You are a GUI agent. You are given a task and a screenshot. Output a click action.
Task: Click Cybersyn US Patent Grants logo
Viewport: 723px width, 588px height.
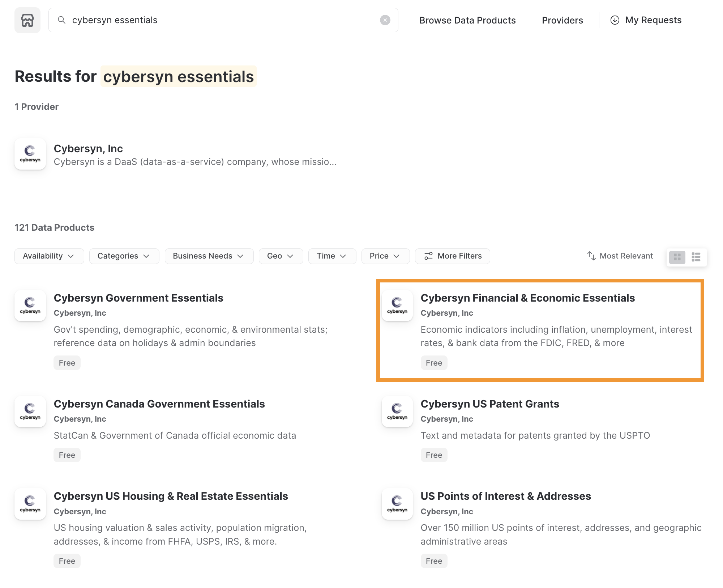(x=397, y=412)
